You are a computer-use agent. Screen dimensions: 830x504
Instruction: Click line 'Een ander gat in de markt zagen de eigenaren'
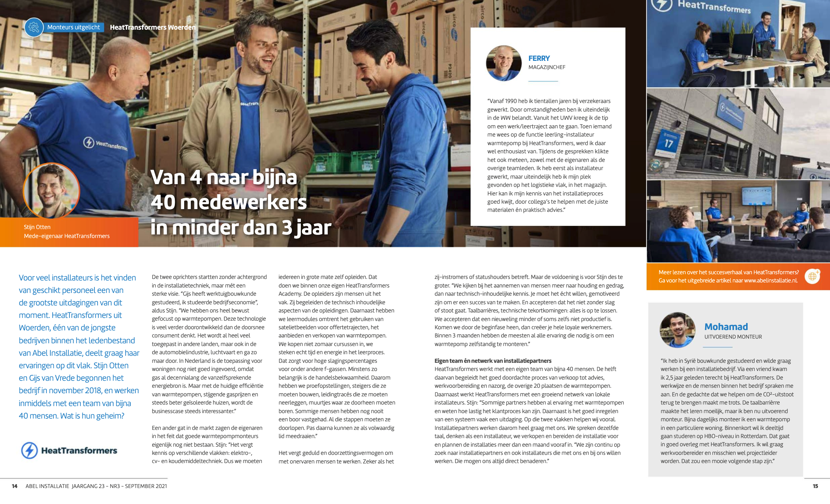click(x=207, y=428)
